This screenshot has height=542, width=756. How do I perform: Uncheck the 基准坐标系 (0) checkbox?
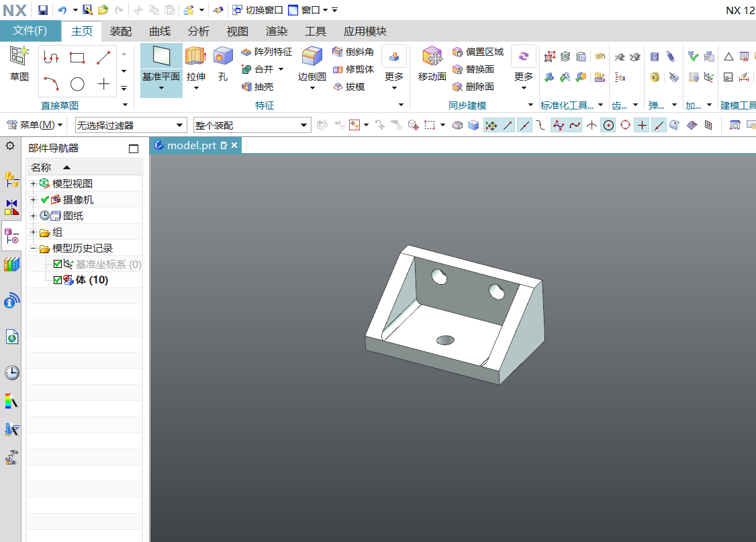57,264
